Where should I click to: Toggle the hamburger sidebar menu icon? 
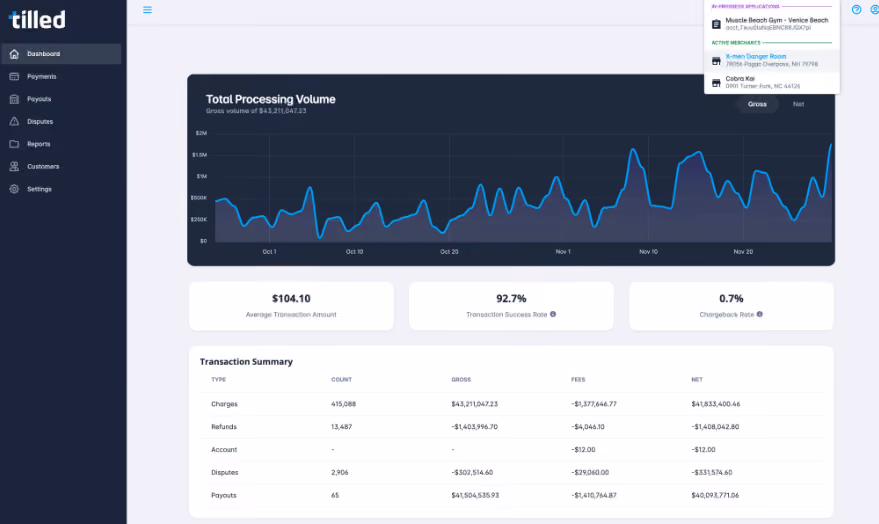(147, 10)
